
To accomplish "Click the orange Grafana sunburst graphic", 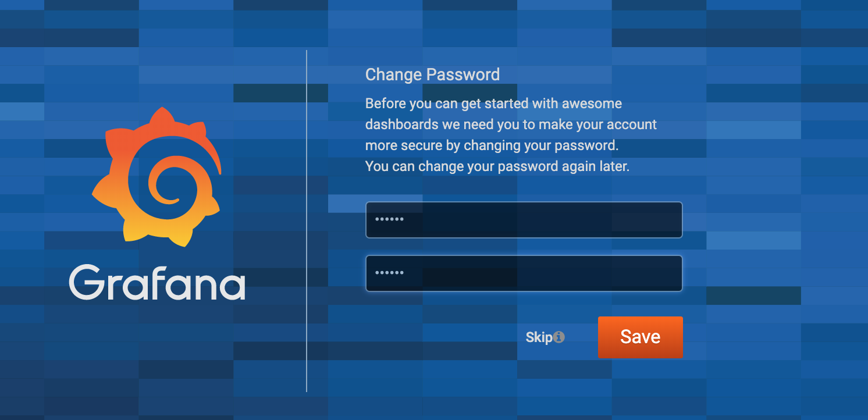I will pos(157,175).
